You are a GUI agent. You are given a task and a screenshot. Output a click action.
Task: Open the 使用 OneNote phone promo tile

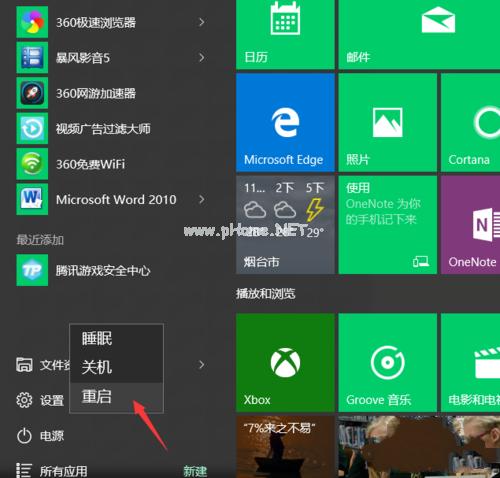point(387,225)
